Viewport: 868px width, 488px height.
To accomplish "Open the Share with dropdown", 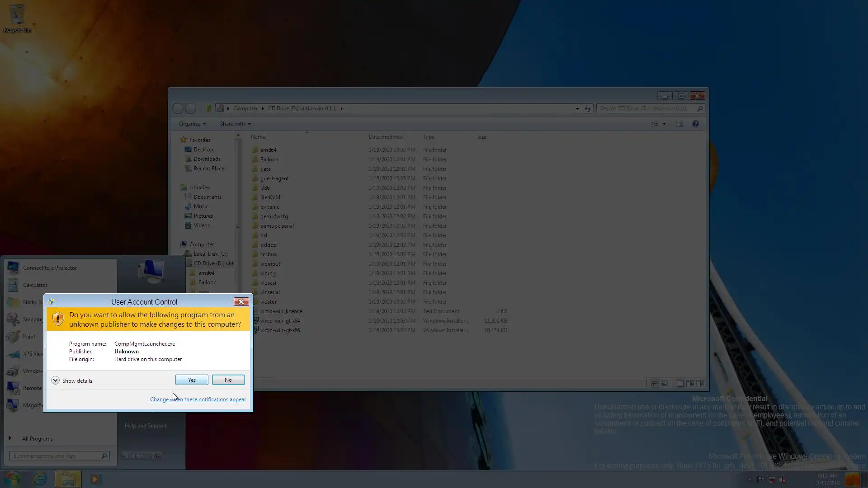I will 235,124.
